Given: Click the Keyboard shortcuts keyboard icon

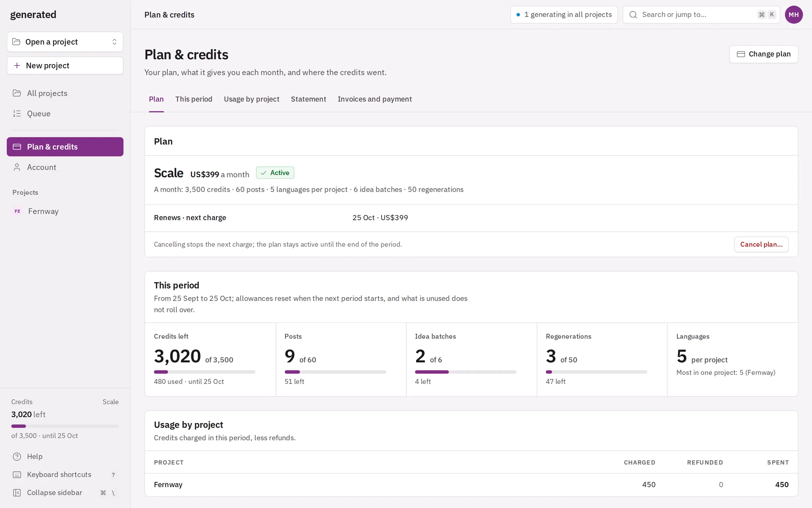Looking at the screenshot, I should [17, 474].
